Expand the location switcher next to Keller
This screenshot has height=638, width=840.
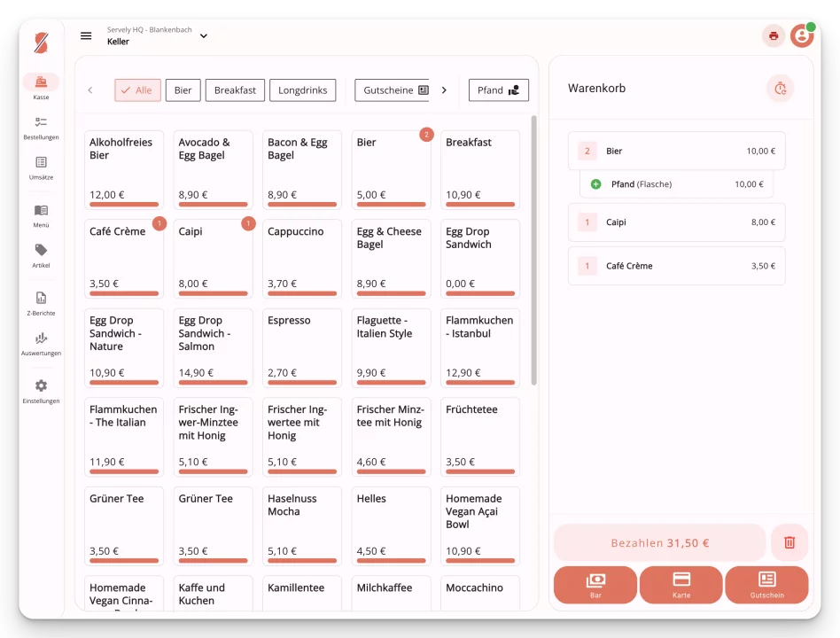pyautogui.click(x=203, y=36)
